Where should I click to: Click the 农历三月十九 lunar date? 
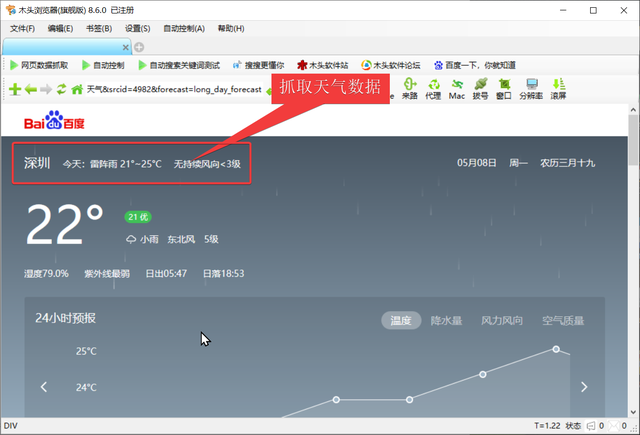click(568, 163)
